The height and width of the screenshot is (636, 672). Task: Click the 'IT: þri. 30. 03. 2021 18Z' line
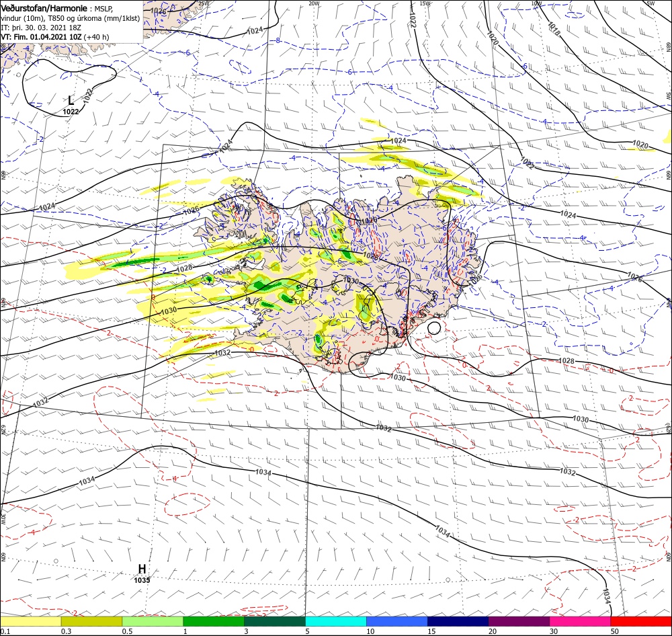click(x=41, y=27)
